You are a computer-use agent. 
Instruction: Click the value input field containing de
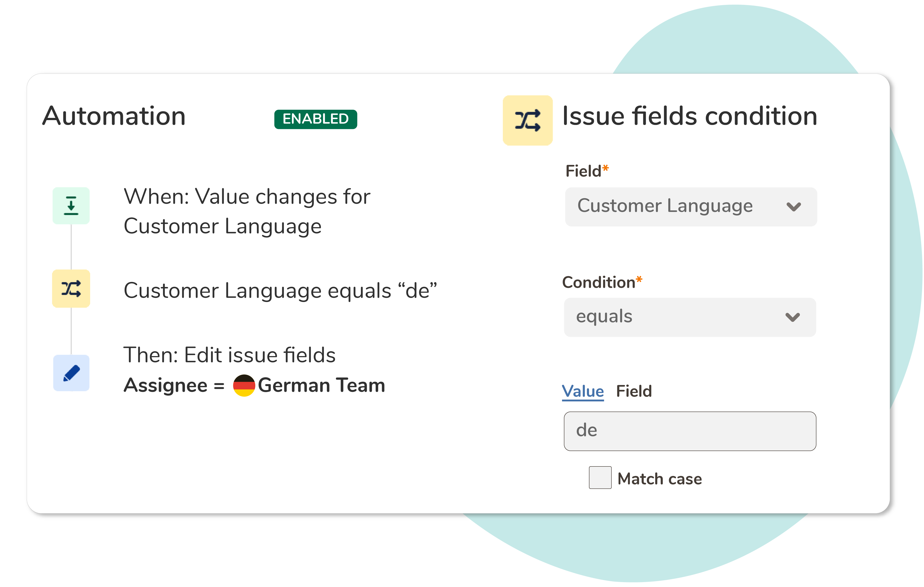(690, 431)
